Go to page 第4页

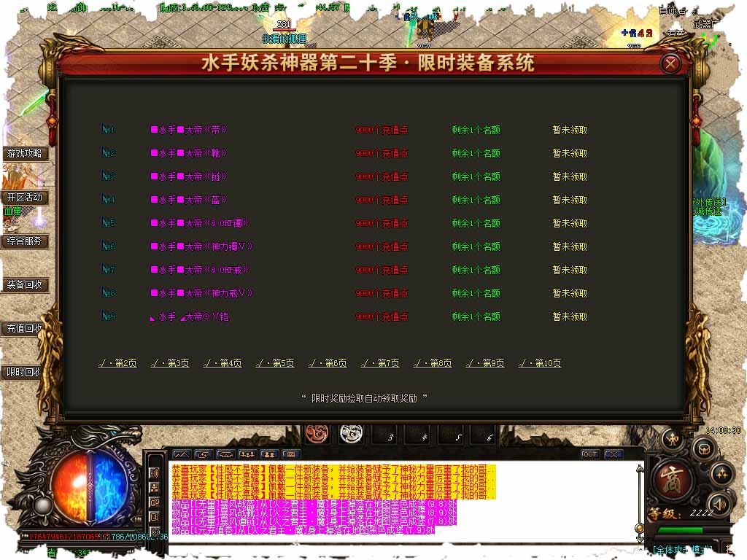222,363
